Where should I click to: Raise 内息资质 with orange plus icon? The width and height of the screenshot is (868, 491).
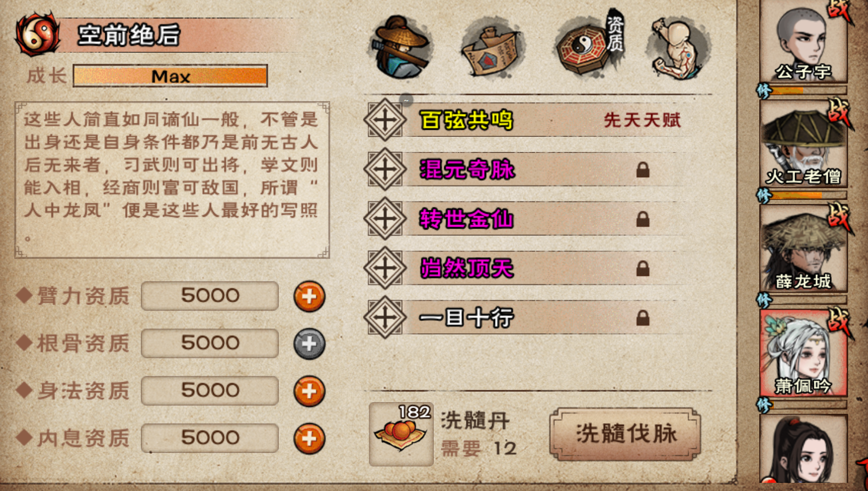[x=309, y=438]
